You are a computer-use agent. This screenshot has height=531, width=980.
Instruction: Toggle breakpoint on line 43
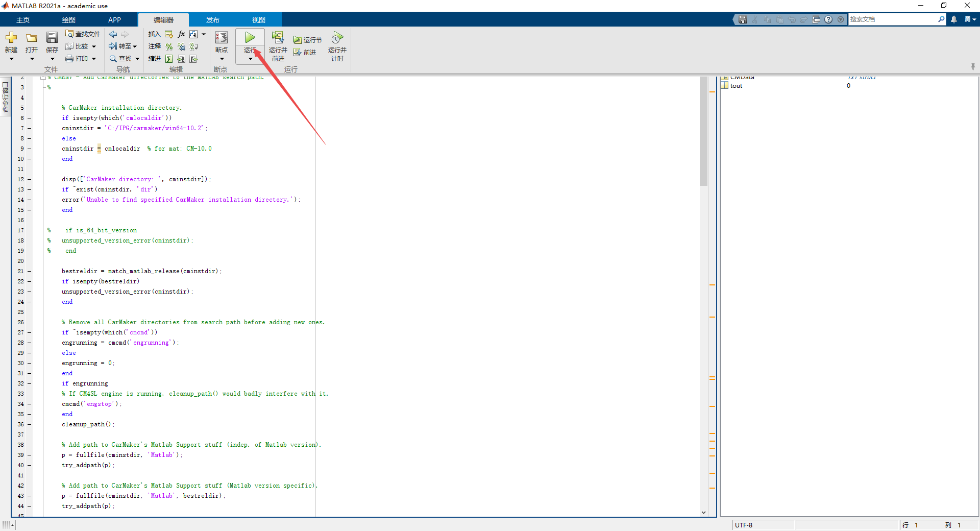click(x=30, y=496)
